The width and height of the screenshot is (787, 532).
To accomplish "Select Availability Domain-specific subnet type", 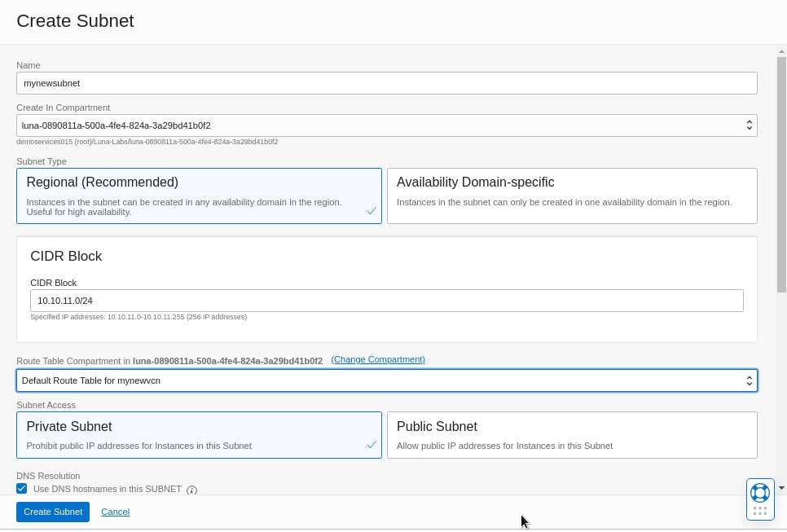I will [x=571, y=195].
